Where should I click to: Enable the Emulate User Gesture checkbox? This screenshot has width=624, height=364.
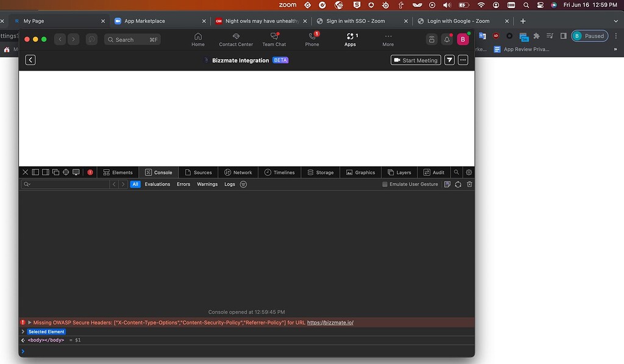point(385,184)
